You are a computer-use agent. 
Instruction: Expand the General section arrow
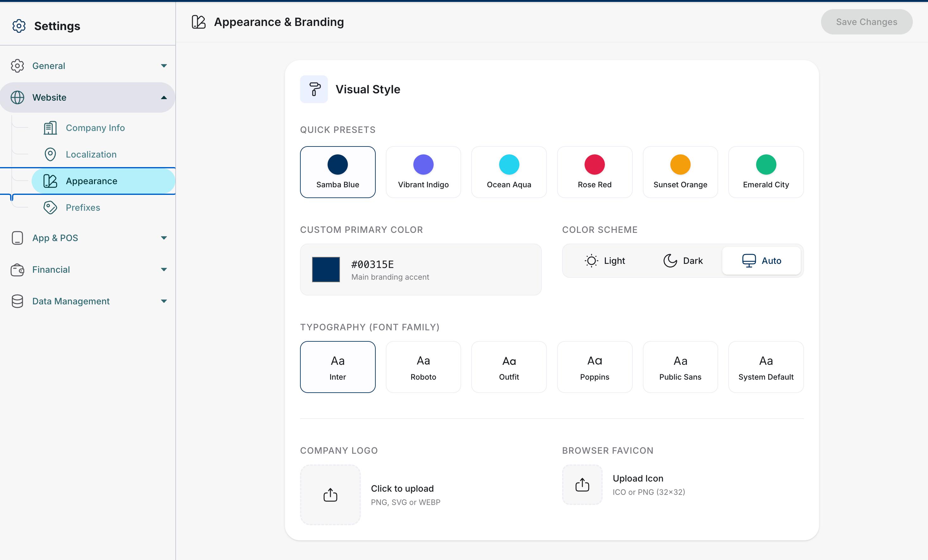(164, 66)
